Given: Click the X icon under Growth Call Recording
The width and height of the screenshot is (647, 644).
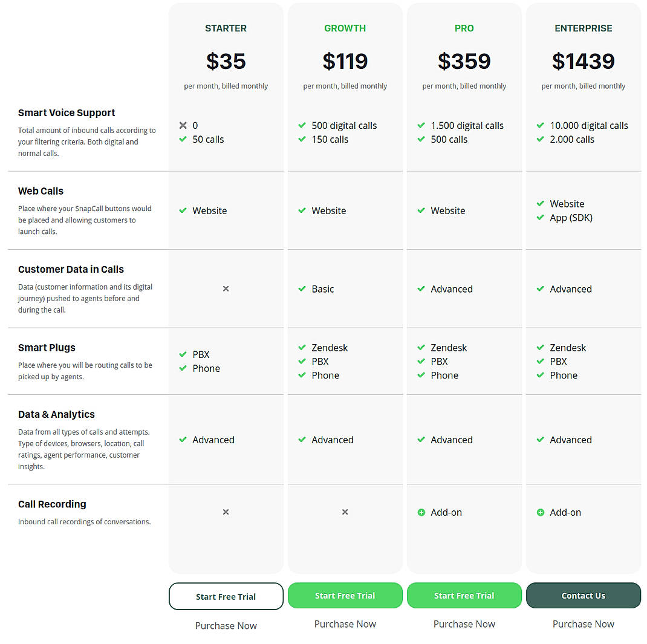Looking at the screenshot, I should [x=345, y=512].
